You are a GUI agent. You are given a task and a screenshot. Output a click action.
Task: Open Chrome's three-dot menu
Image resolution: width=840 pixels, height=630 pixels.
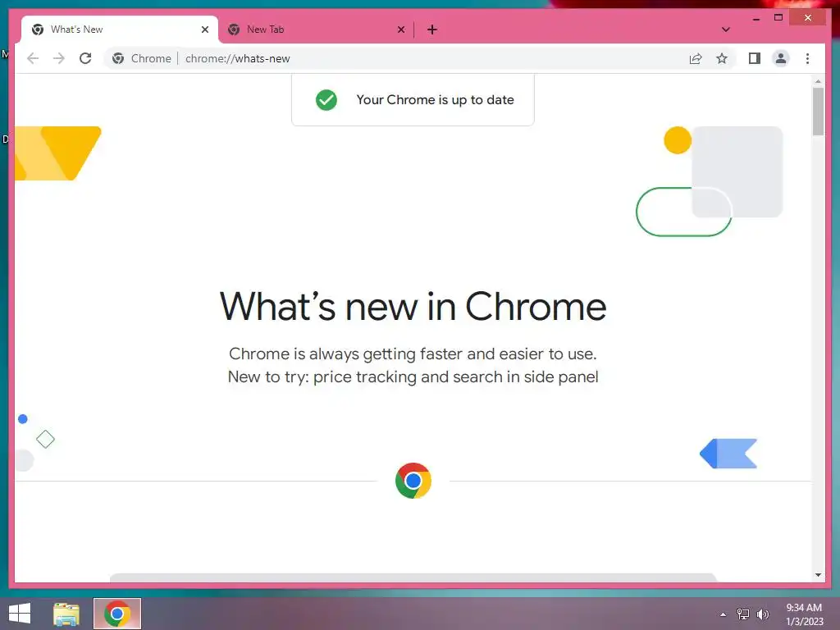(807, 58)
